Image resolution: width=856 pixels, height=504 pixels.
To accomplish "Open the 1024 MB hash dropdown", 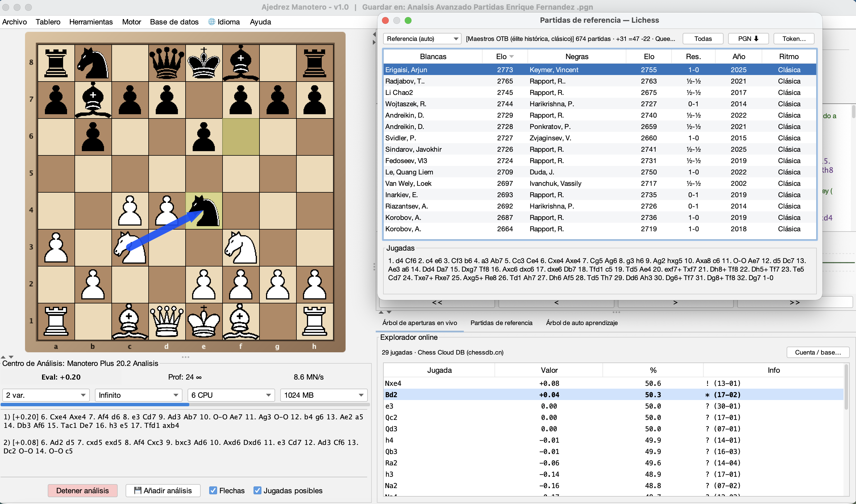I will coord(324,395).
